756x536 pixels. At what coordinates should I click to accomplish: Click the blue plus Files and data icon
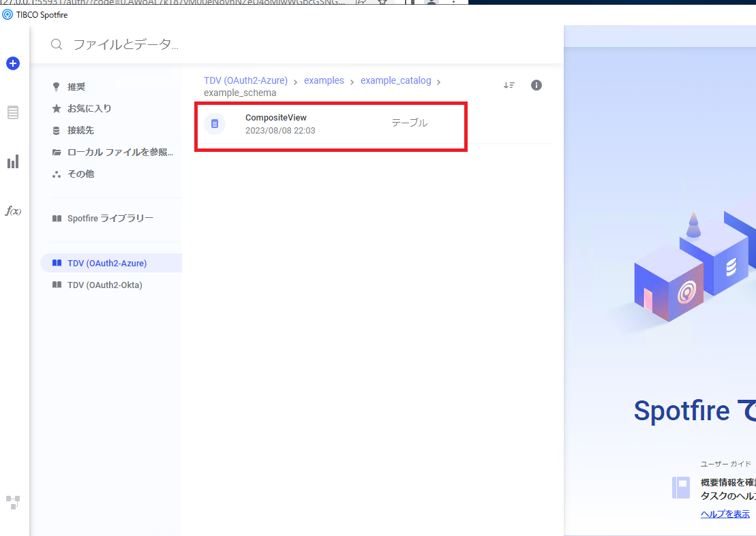[13, 63]
